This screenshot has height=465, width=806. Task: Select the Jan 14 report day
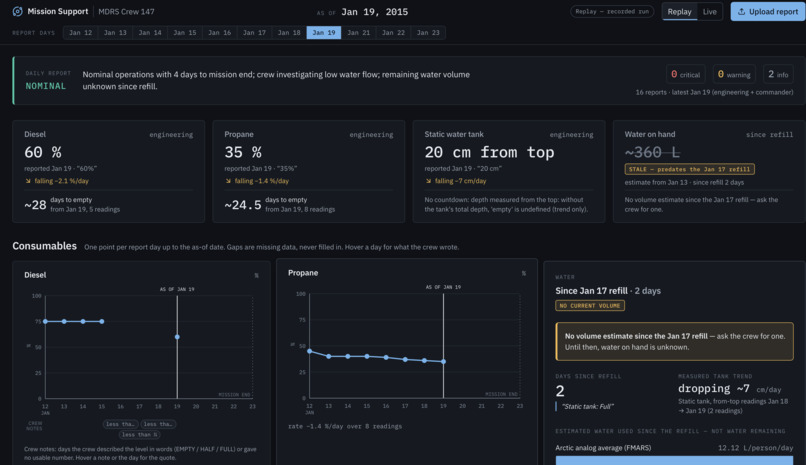click(x=150, y=32)
